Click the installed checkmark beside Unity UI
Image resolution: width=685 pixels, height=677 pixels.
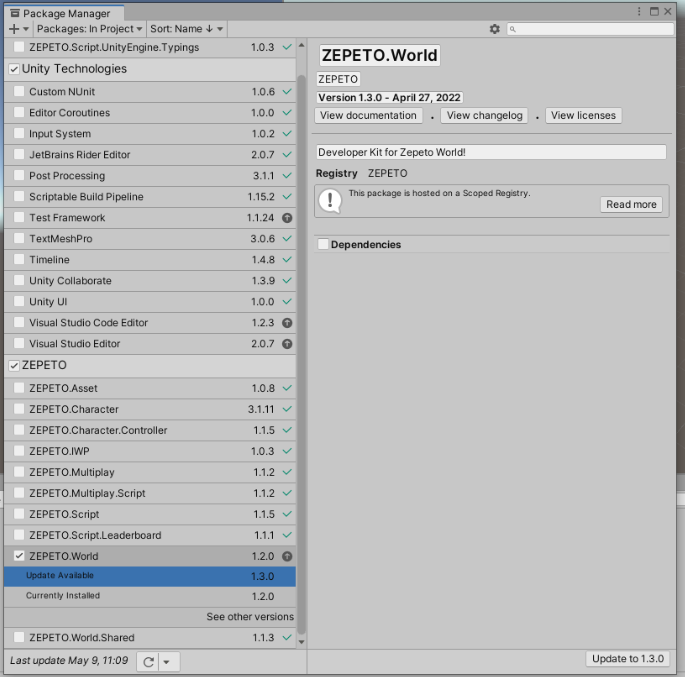287,301
